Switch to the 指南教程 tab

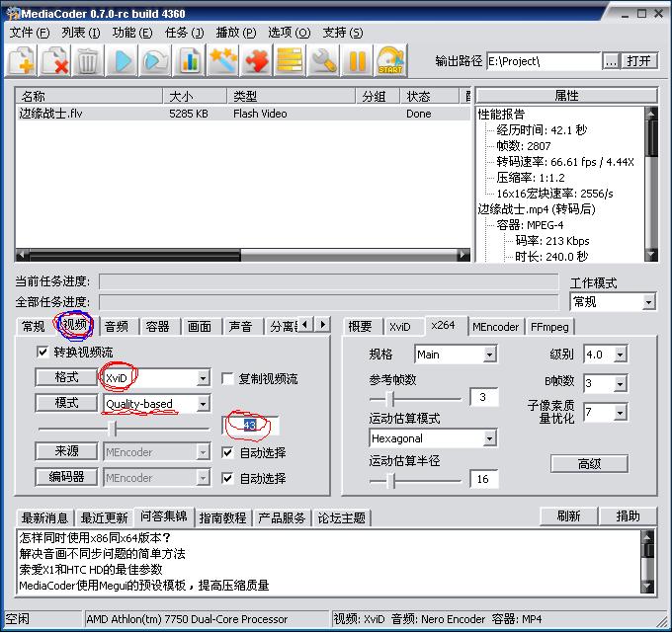click(x=223, y=518)
